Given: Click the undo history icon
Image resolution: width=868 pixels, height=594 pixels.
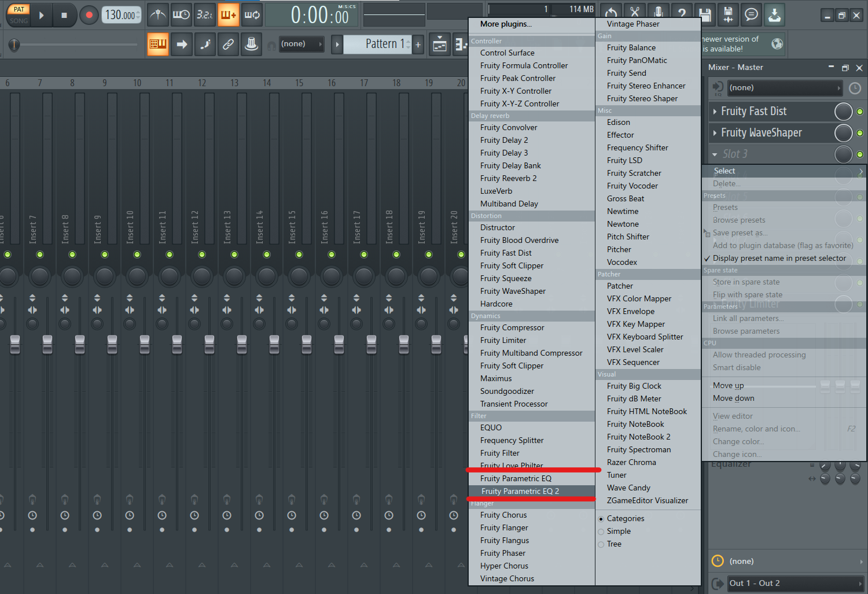Looking at the screenshot, I should 612,14.
